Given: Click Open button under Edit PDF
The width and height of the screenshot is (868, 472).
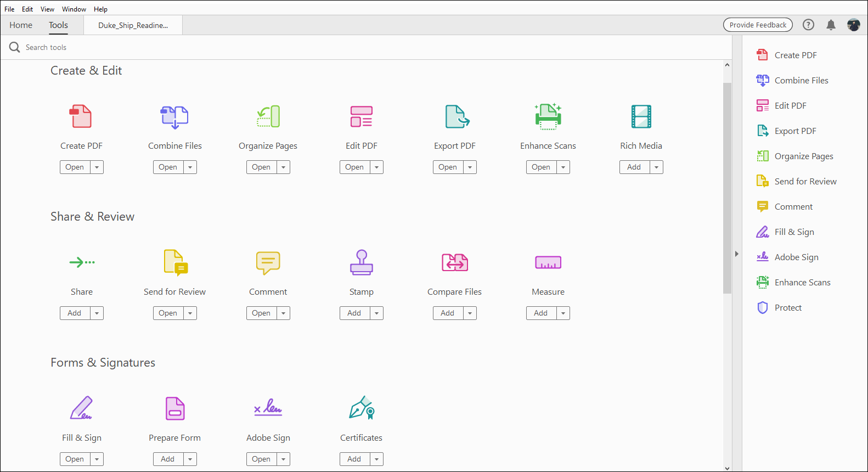Looking at the screenshot, I should point(354,167).
